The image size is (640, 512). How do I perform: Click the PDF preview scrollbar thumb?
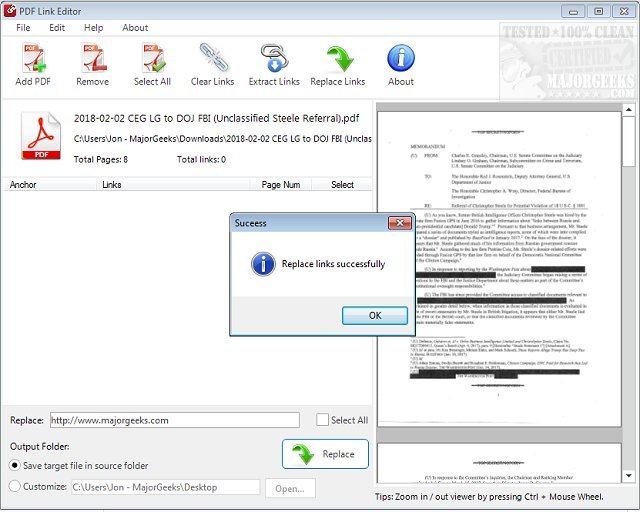(629, 141)
